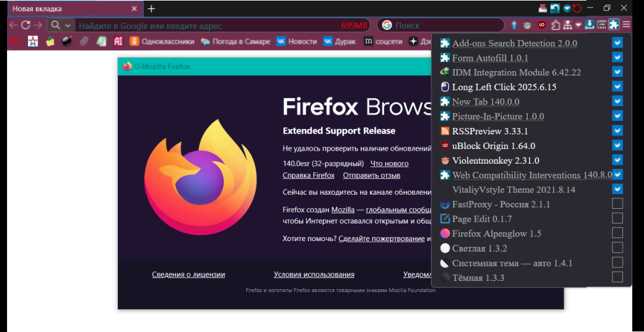Viewport: 644px width, 332px height.
Task: Open the AI bookmark icon
Action: click(118, 41)
